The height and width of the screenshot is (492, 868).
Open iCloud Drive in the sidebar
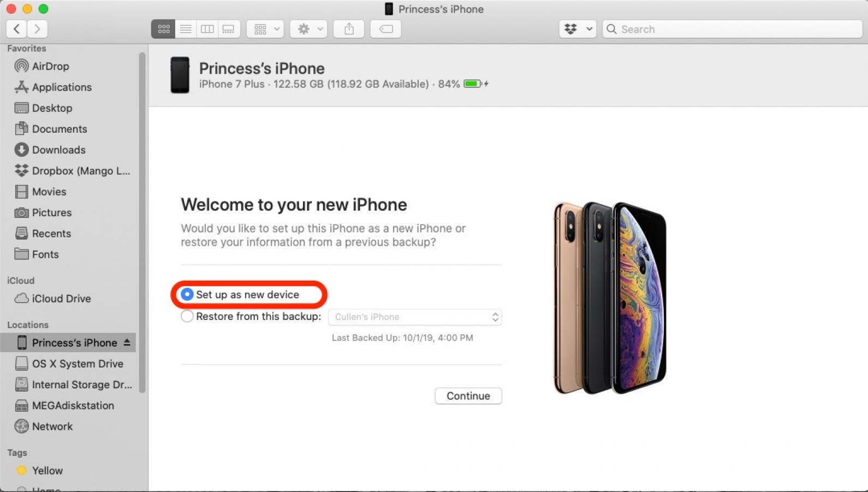(x=61, y=299)
